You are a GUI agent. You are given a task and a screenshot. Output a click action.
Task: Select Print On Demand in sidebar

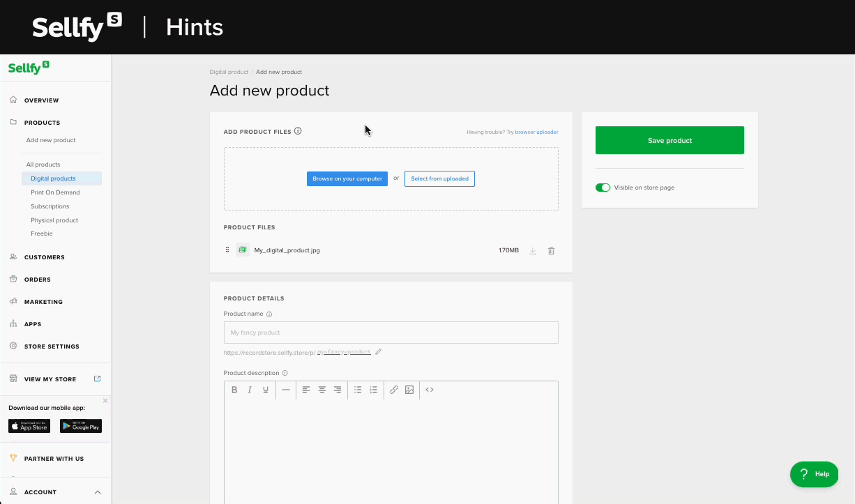coord(55,192)
